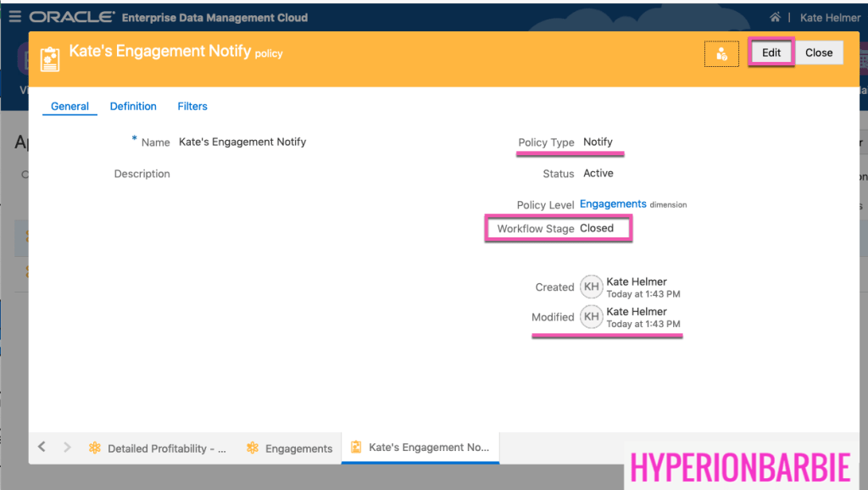Click the user icon beside Edit

point(721,53)
